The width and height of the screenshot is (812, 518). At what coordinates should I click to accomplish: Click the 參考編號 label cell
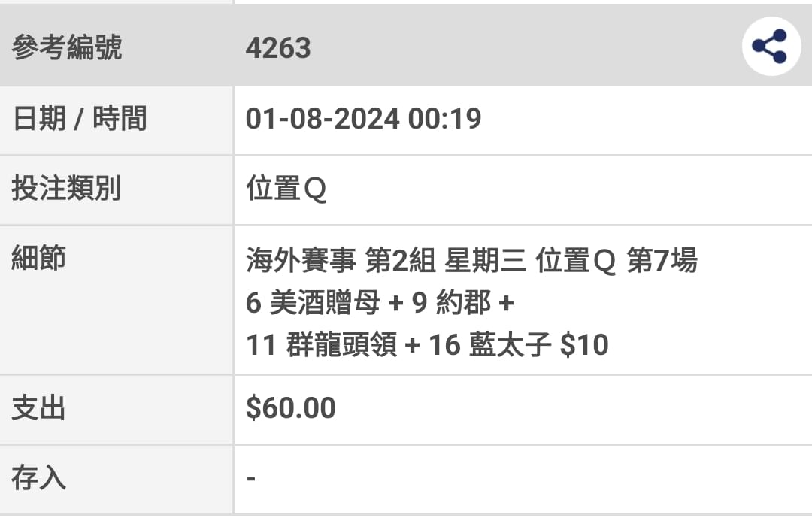117,46
